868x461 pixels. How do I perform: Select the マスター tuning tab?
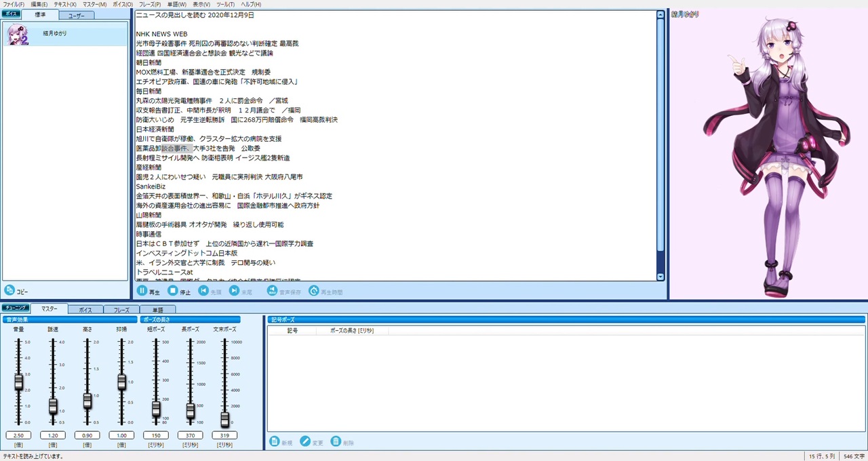[x=49, y=308]
